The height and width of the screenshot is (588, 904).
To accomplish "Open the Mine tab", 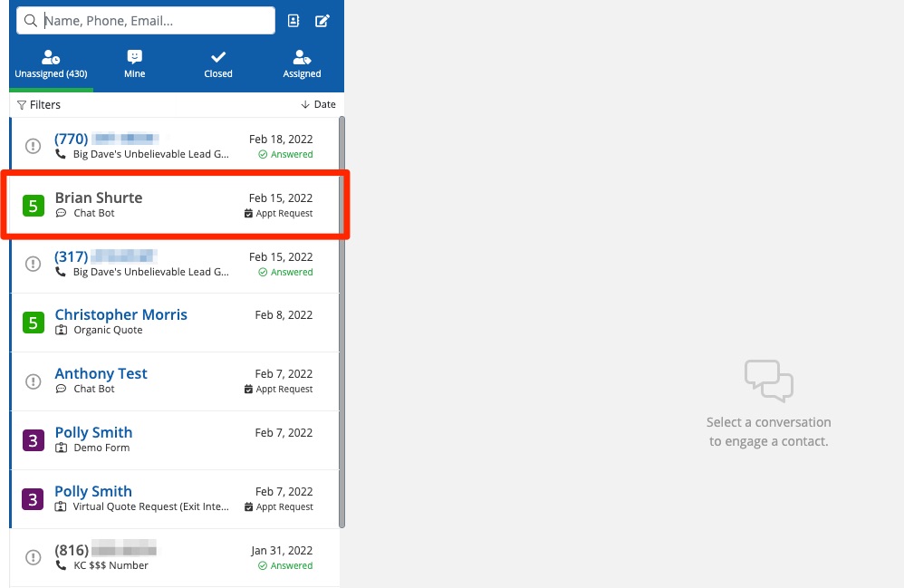I will coord(134,64).
